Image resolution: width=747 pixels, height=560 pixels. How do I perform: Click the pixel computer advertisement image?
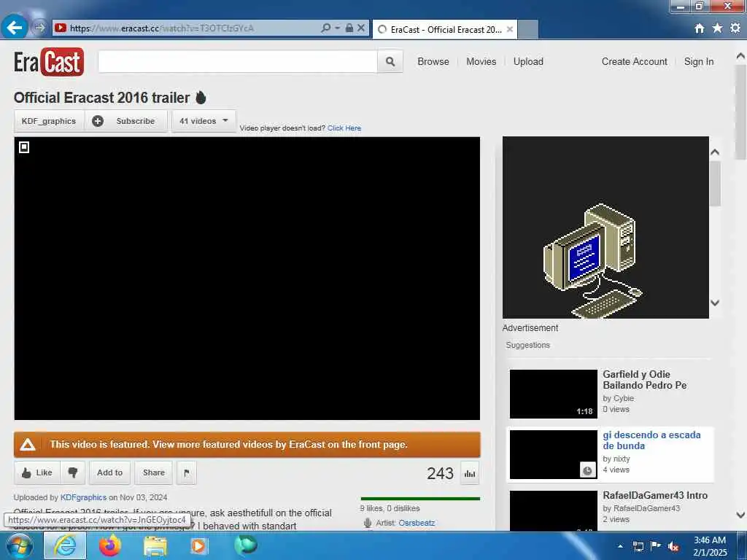605,227
